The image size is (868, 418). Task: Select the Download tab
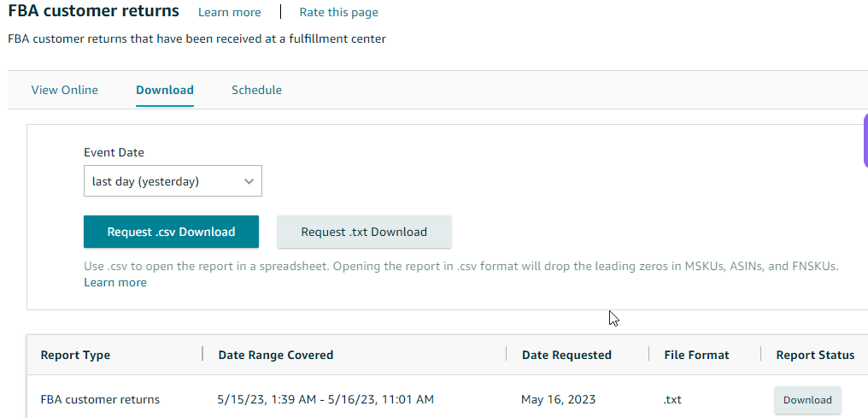coord(165,90)
